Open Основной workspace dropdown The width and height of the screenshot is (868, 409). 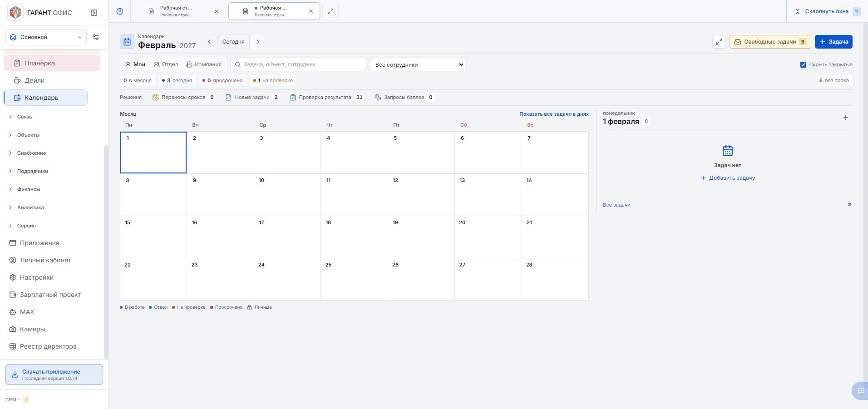(46, 37)
